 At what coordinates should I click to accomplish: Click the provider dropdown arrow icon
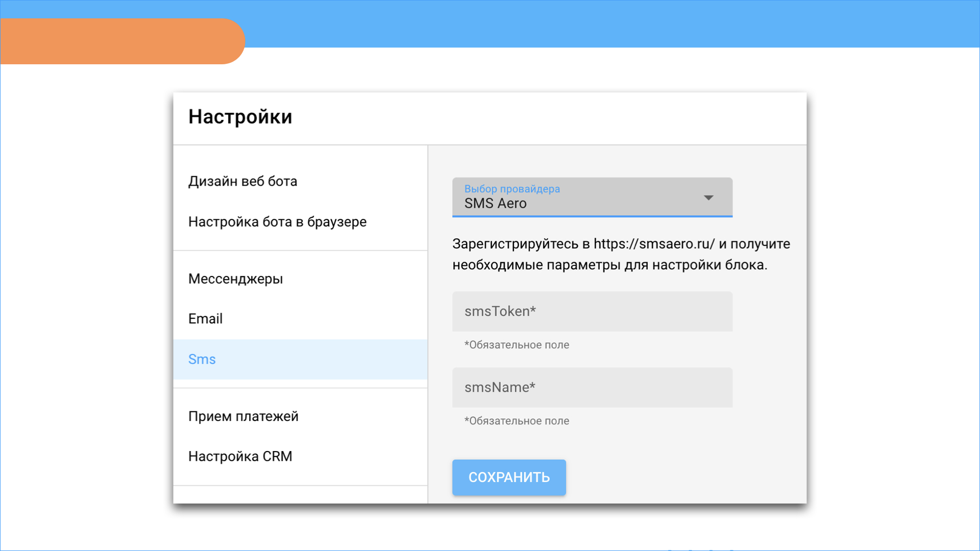coord(708,198)
